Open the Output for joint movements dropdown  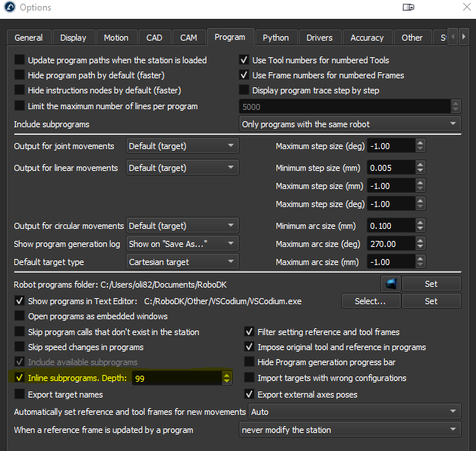click(182, 146)
